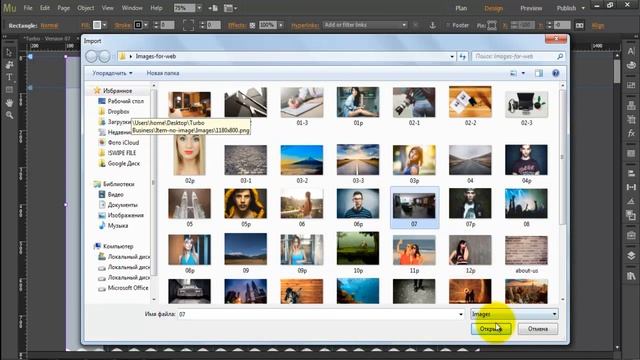Click the Publish button in Muse
This screenshot has height=360, width=640.
566,8
